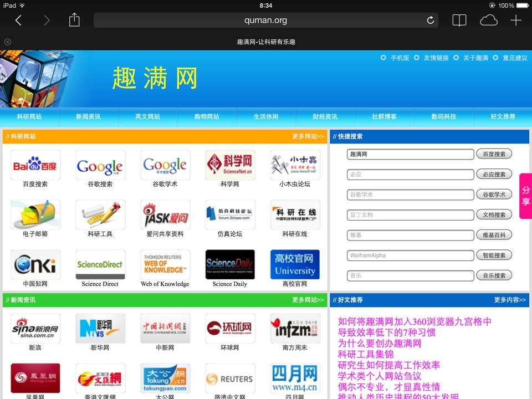
Task: Open the 电子邮箱 mailbox icon
Action: 35,215
